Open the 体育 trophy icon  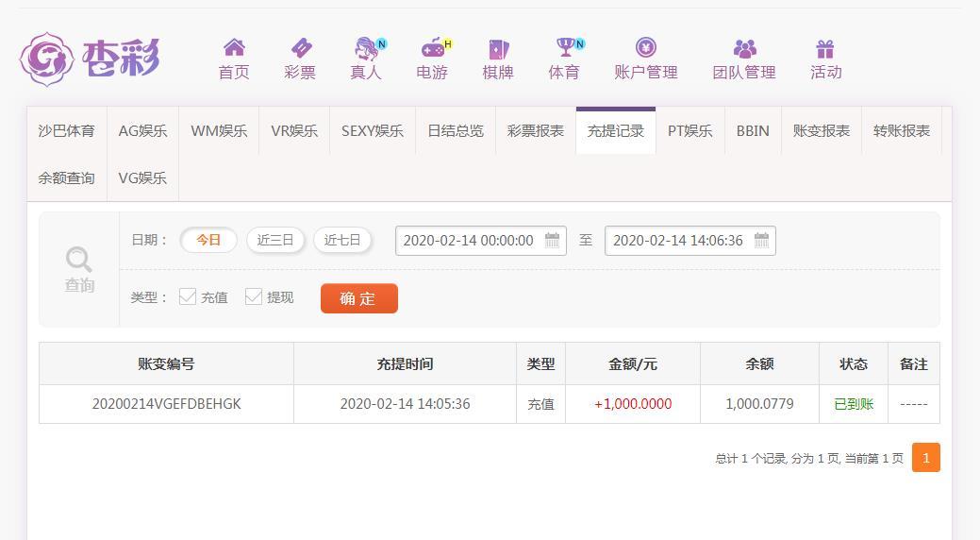pos(566,47)
